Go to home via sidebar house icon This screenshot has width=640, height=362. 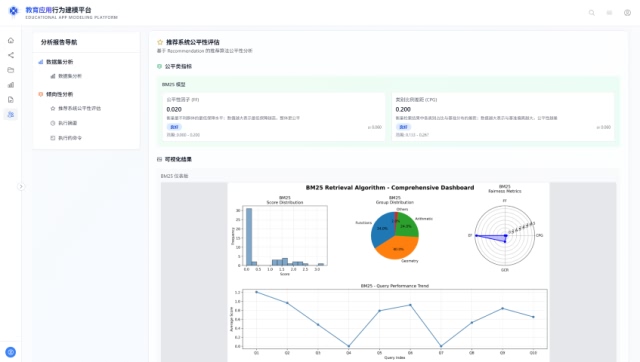click(11, 40)
